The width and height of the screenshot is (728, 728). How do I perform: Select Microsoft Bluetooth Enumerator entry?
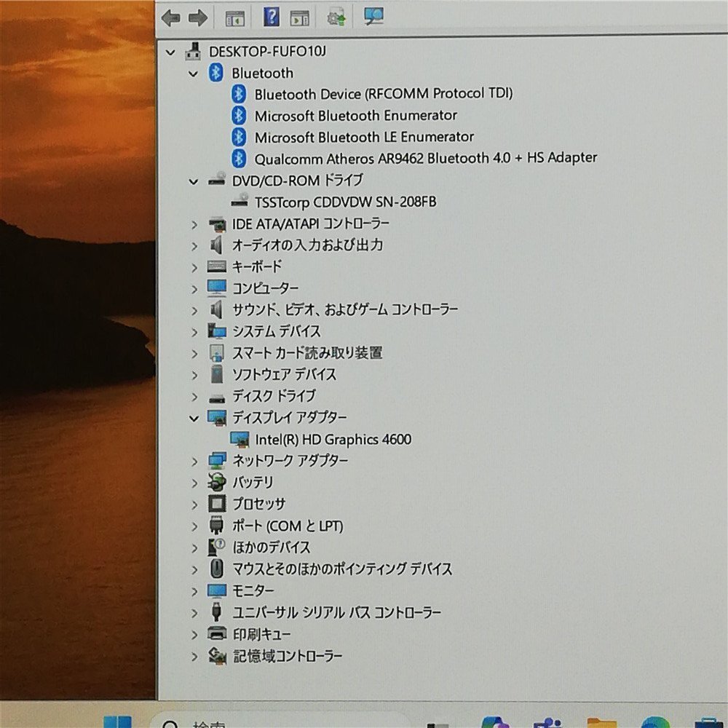(356, 116)
